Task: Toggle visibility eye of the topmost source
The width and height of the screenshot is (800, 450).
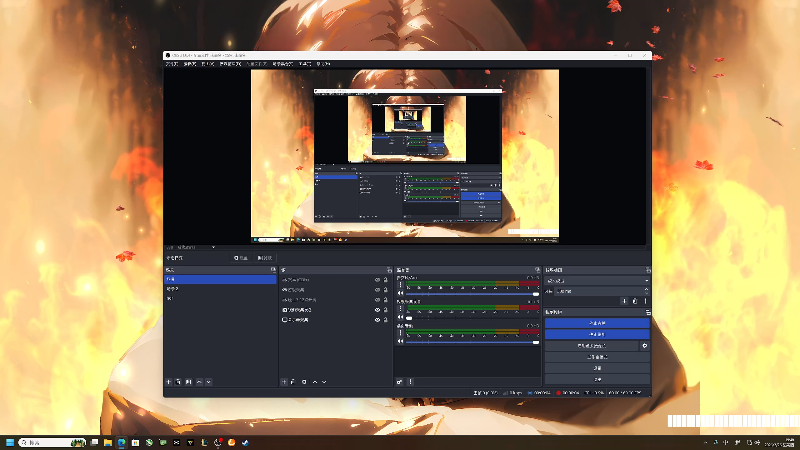Action: pos(378,280)
